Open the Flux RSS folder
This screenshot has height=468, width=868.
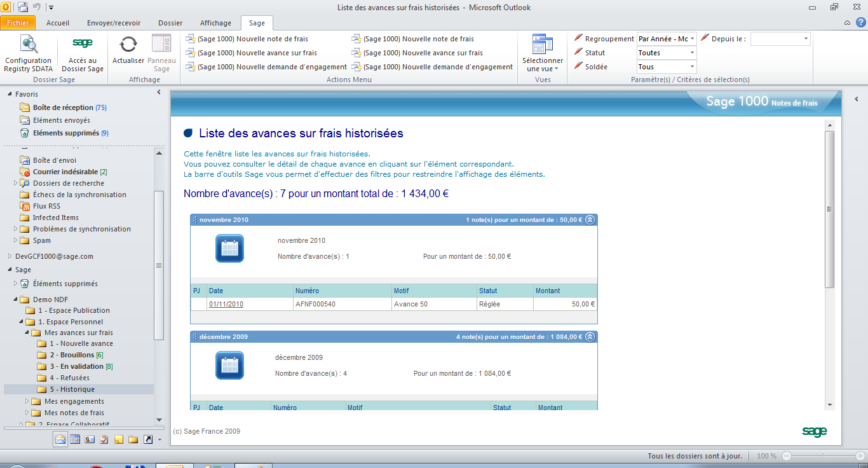tap(46, 206)
